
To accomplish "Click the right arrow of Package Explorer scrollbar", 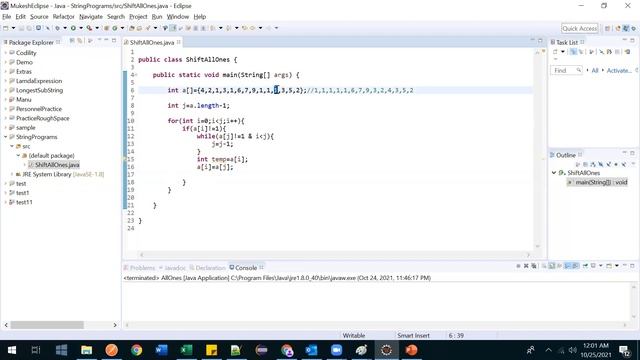I will point(115,325).
